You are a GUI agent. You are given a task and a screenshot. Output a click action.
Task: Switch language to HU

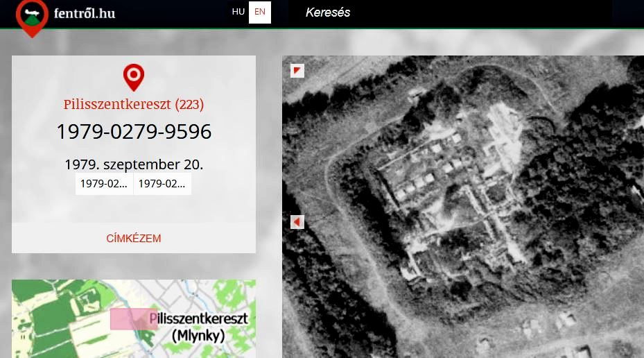238,12
